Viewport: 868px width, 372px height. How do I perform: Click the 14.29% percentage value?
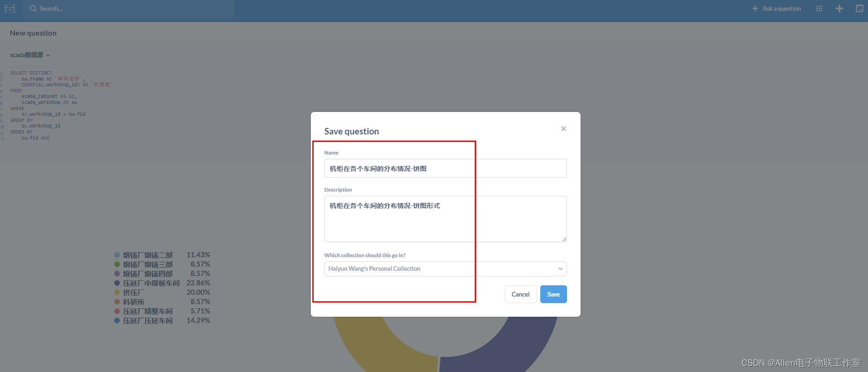tap(199, 320)
